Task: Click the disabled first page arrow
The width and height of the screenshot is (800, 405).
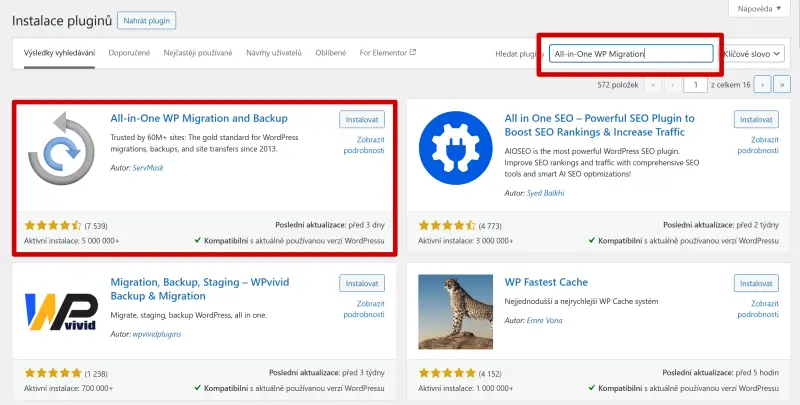Action: [x=654, y=85]
